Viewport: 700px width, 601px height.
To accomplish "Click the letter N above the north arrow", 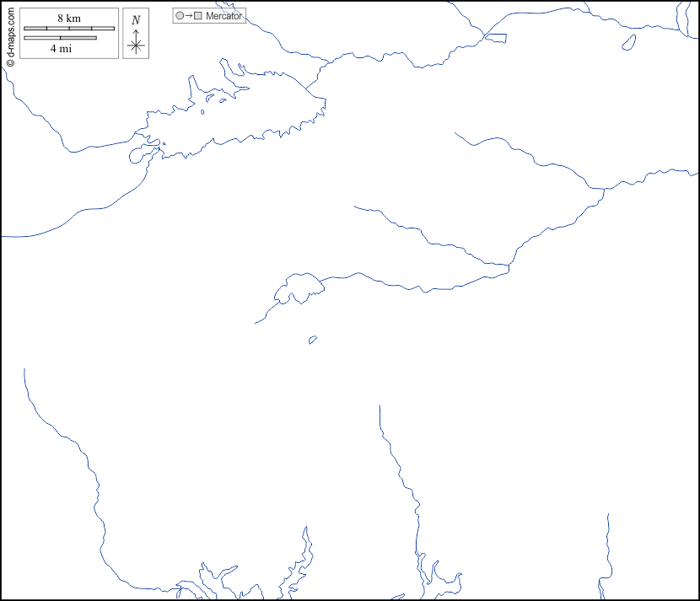I will (136, 20).
